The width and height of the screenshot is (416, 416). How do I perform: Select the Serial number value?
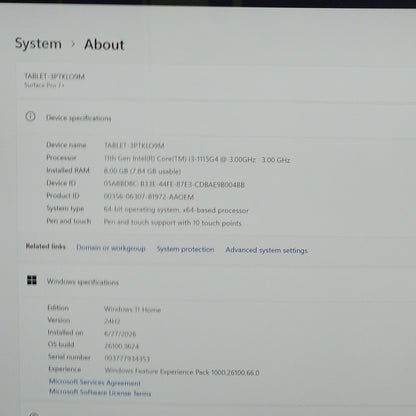pyautogui.click(x=127, y=358)
